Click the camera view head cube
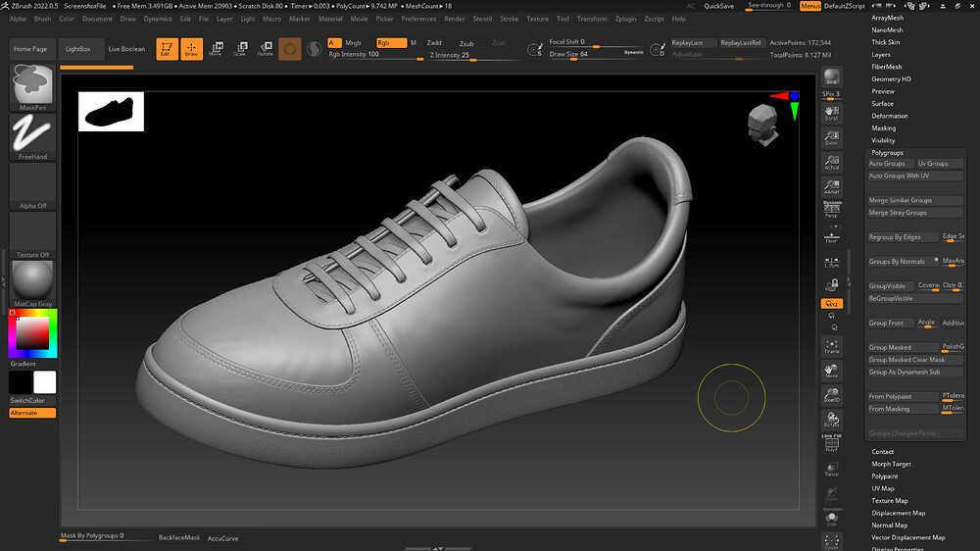The width and height of the screenshot is (980, 551). (x=763, y=125)
